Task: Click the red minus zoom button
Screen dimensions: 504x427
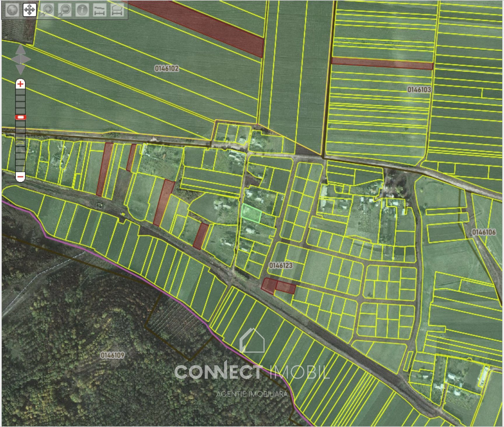Action: point(20,177)
